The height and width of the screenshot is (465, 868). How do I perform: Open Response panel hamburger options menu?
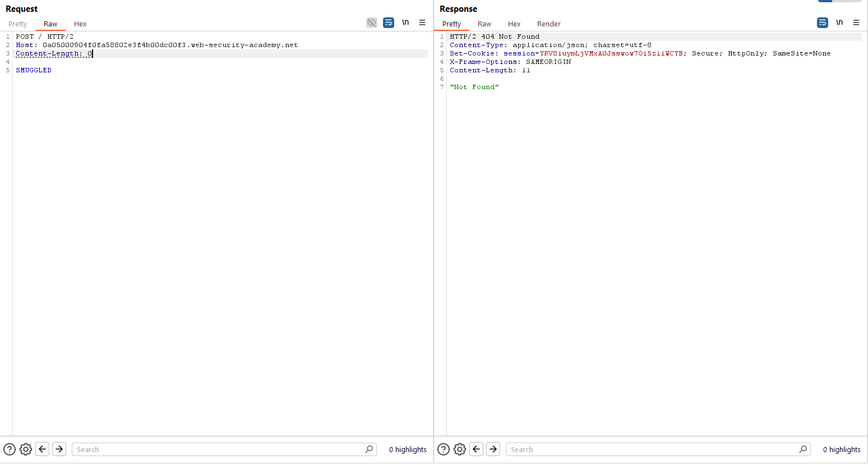(x=856, y=23)
